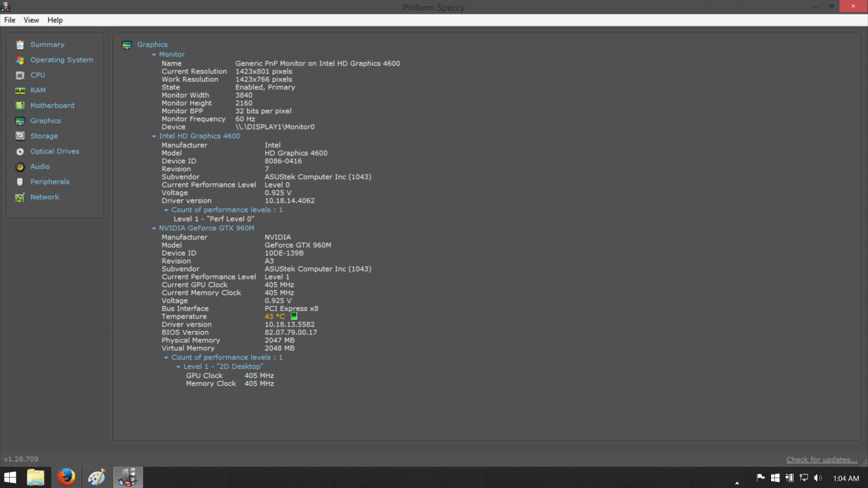
Task: Open the File menu
Action: [x=10, y=20]
